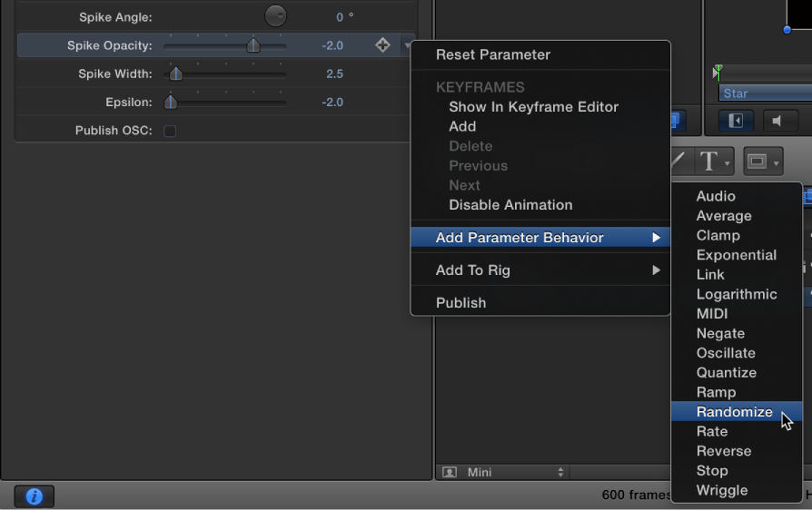Select the Text tool
This screenshot has height=510, width=812.
click(x=708, y=161)
